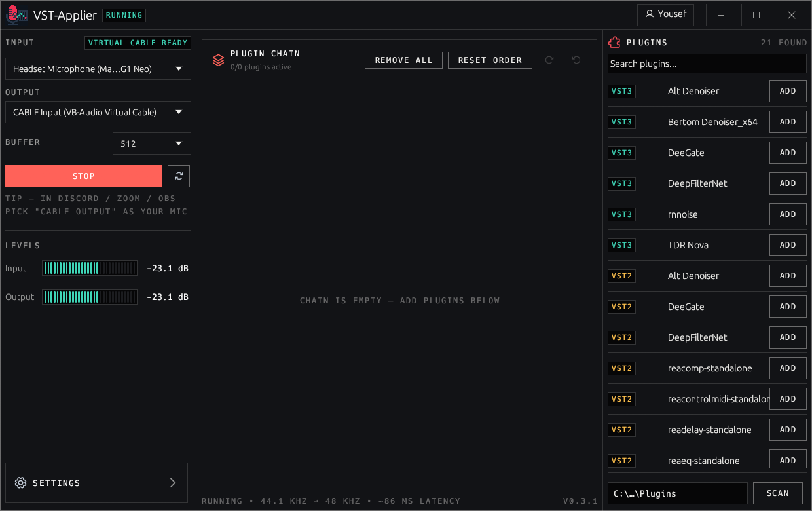Viewport: 812px width, 511px height.
Task: Click RESET ORDER button
Action: pos(490,60)
